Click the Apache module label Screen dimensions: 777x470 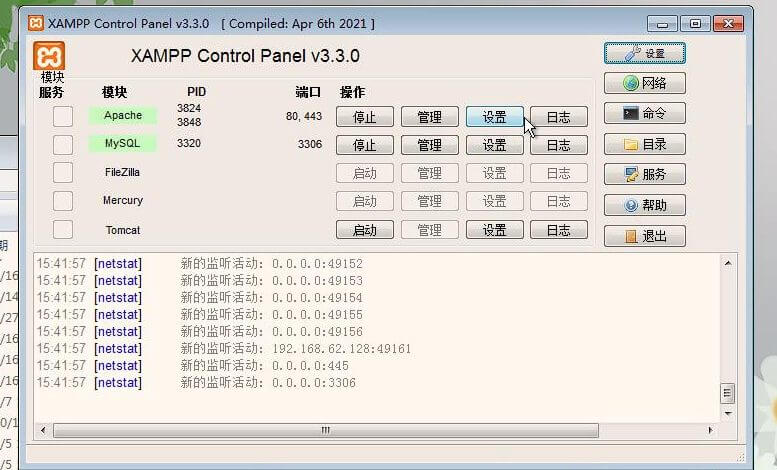tap(123, 116)
